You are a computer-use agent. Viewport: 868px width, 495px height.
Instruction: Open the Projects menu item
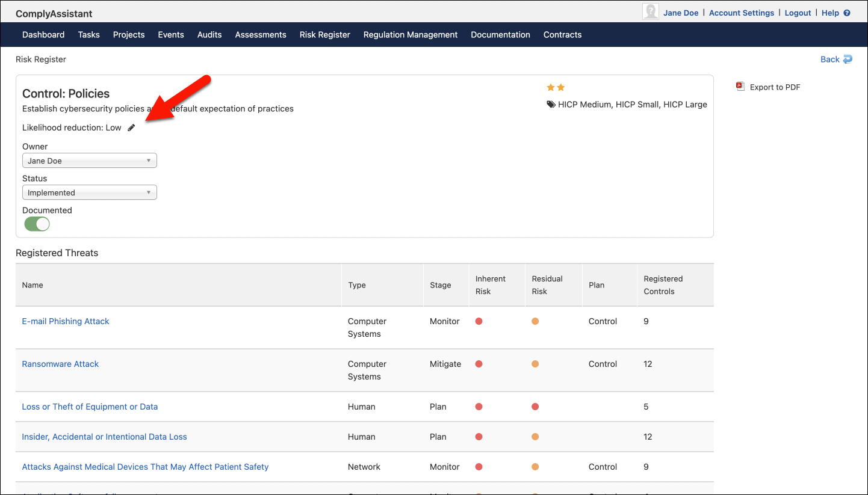(x=129, y=35)
